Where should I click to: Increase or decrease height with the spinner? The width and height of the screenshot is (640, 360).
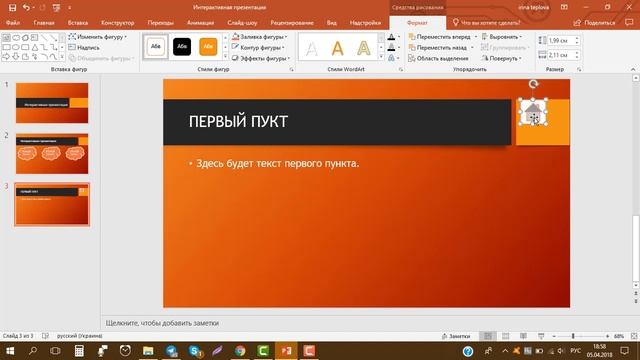(577, 40)
